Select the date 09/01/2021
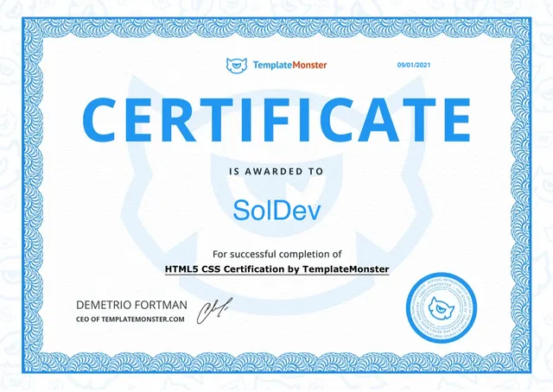Viewport: 553px width, 392px height. click(x=414, y=65)
